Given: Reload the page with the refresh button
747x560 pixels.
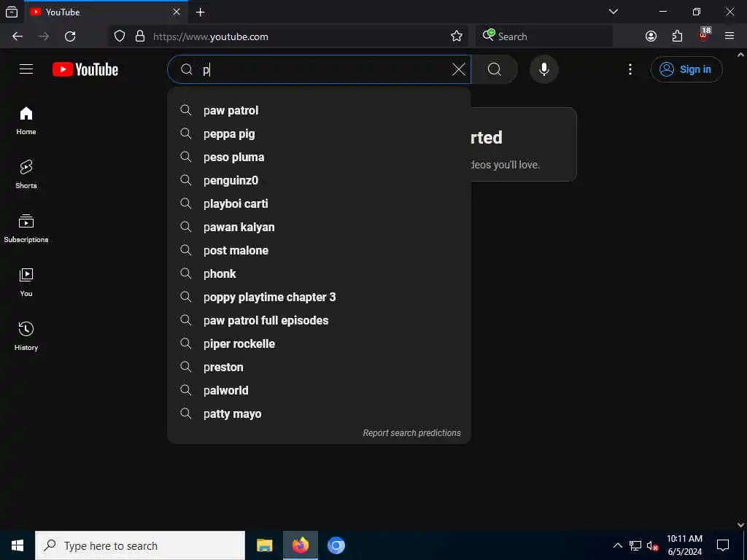Looking at the screenshot, I should pos(70,36).
